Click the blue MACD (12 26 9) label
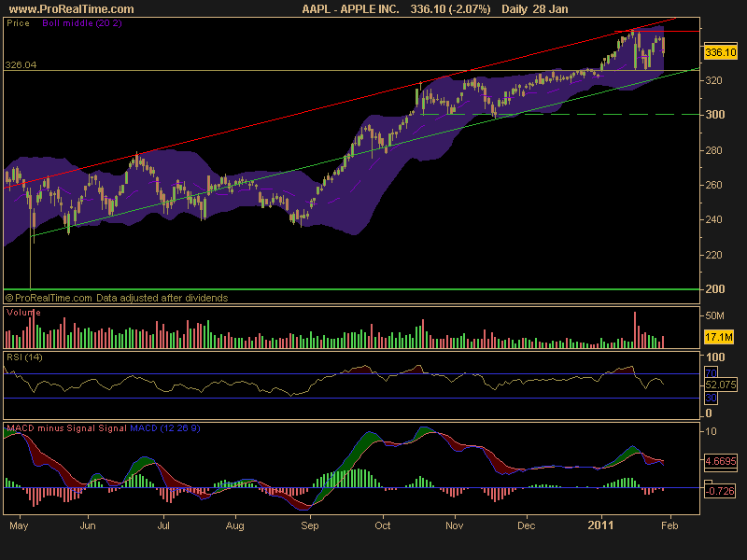The image size is (747, 560). pos(165,428)
